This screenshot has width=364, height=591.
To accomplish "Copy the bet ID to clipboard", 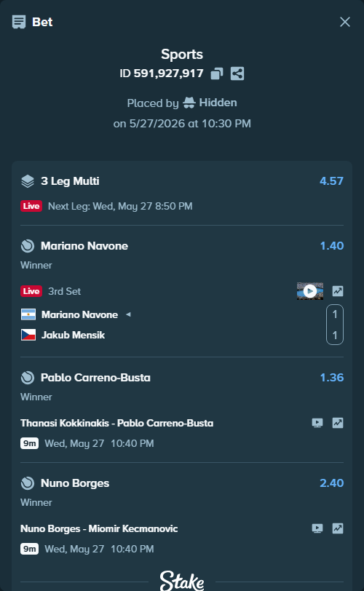I will click(217, 74).
